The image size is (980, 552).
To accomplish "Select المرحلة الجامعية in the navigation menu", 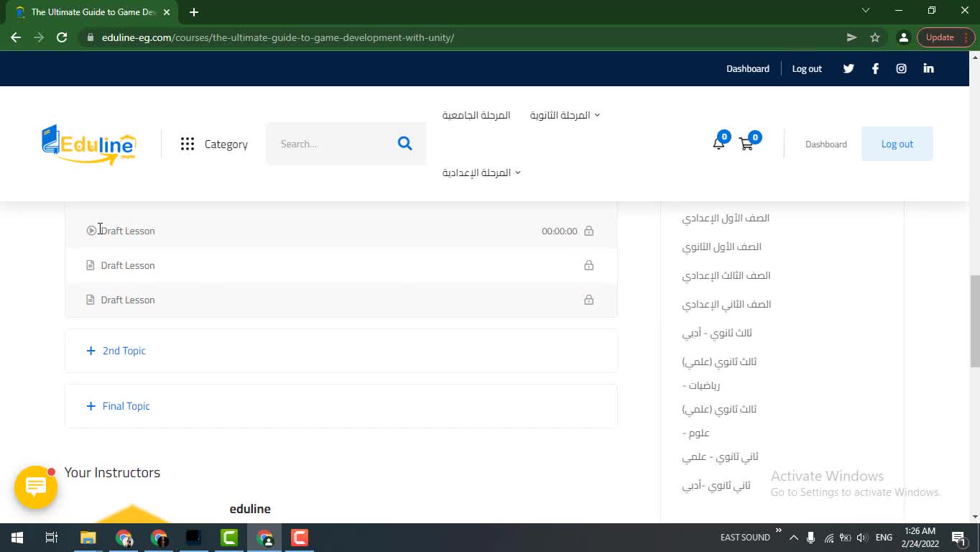I will [x=476, y=115].
